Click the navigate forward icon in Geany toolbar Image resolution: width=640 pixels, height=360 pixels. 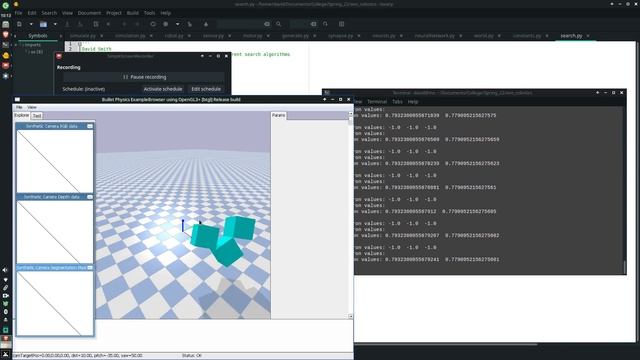(137, 24)
